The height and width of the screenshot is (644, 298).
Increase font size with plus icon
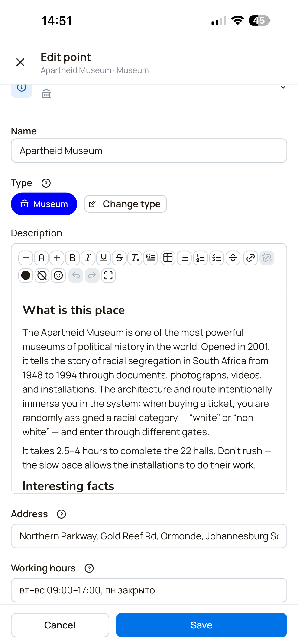tap(57, 258)
